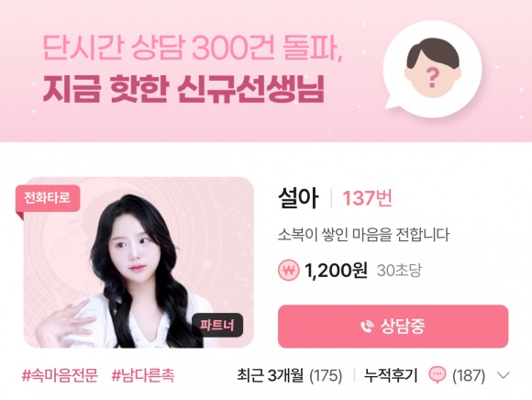Select the #속마음전문 hashtag
This screenshot has width=532, height=400.
click(60, 375)
